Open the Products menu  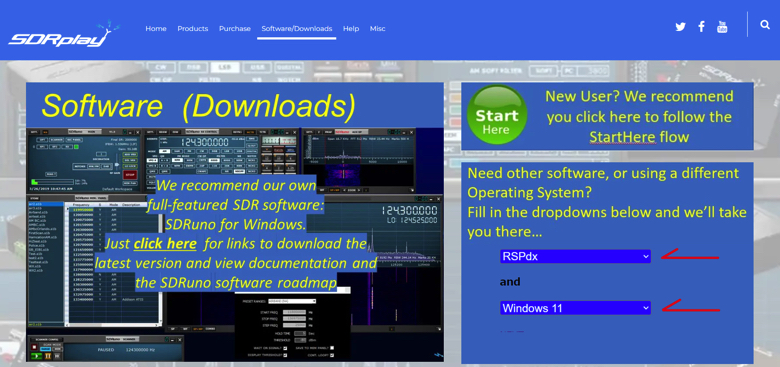click(193, 29)
